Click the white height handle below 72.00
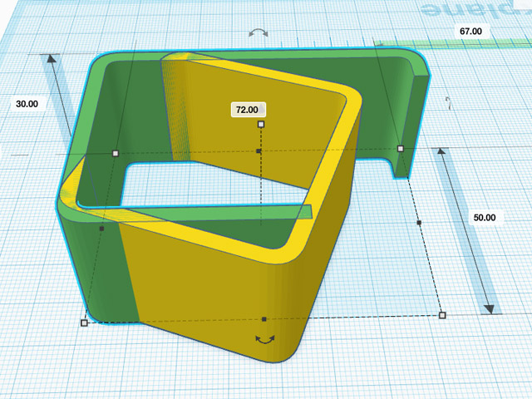This screenshot has height=399, width=532. (x=261, y=124)
